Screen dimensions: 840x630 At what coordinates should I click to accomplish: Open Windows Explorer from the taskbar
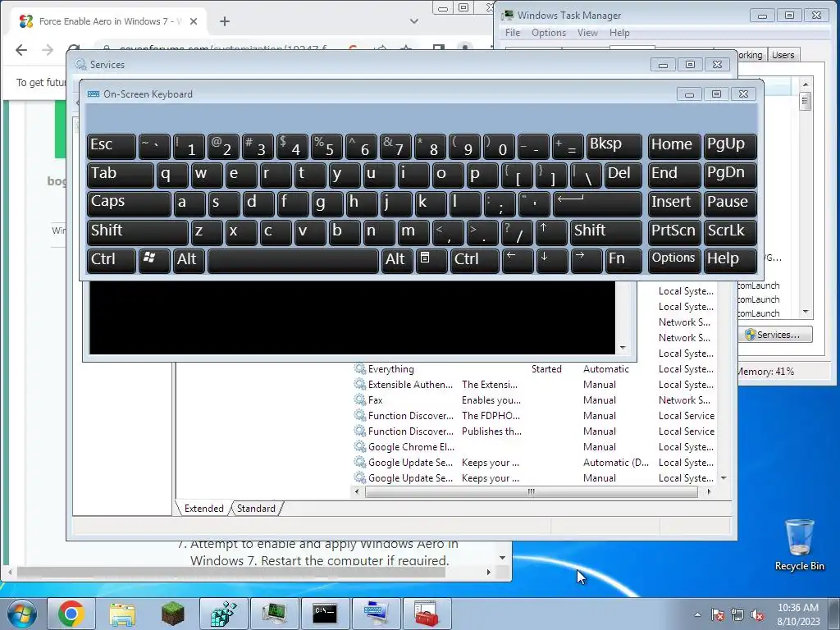coord(122,614)
